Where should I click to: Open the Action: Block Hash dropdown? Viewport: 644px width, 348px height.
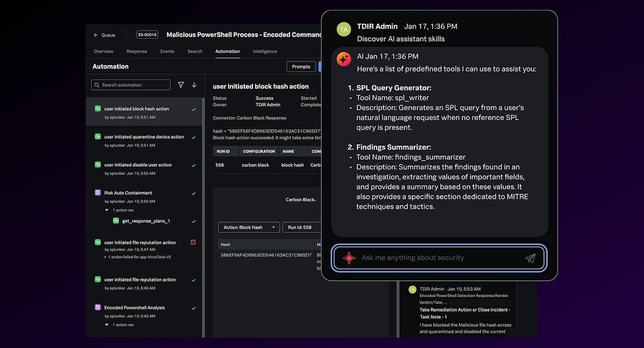click(x=249, y=227)
